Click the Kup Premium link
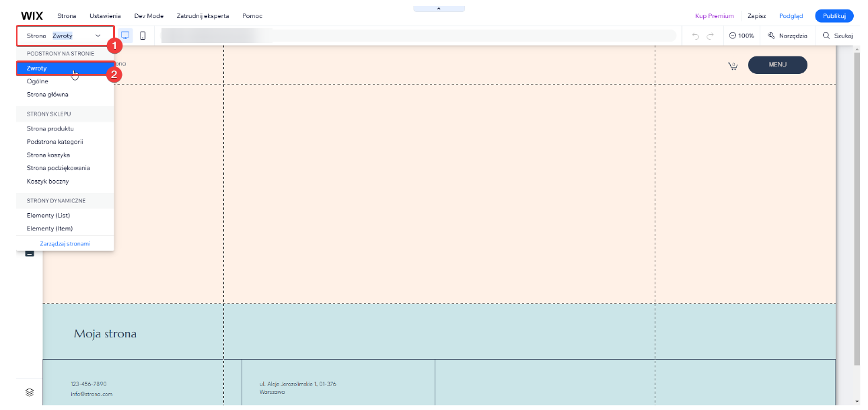The width and height of the screenshot is (868, 410). click(x=714, y=16)
